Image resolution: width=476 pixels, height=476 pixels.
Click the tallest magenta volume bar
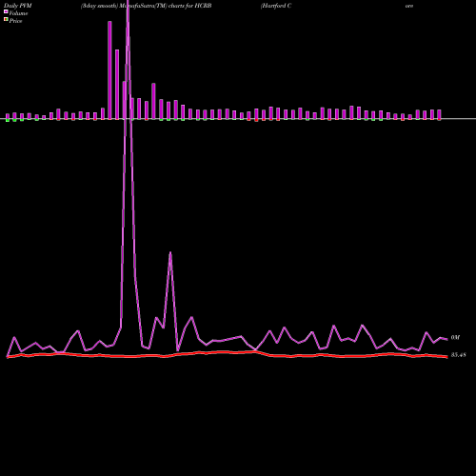109,70
